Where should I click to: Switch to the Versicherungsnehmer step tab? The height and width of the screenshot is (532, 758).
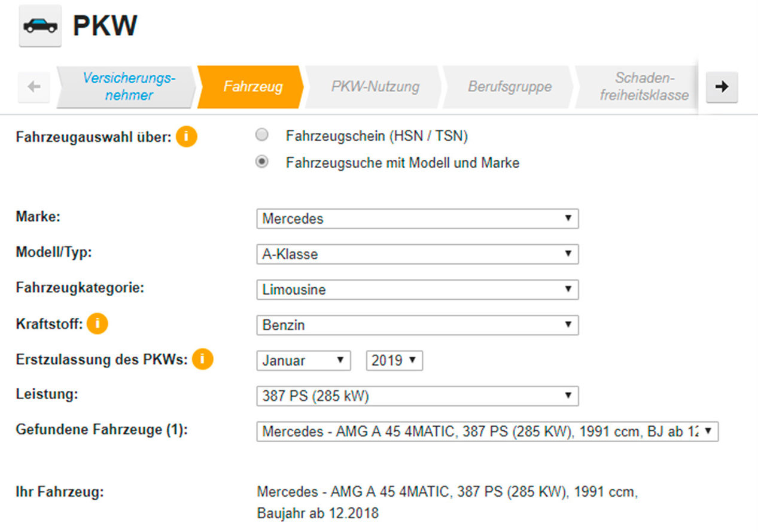(127, 87)
